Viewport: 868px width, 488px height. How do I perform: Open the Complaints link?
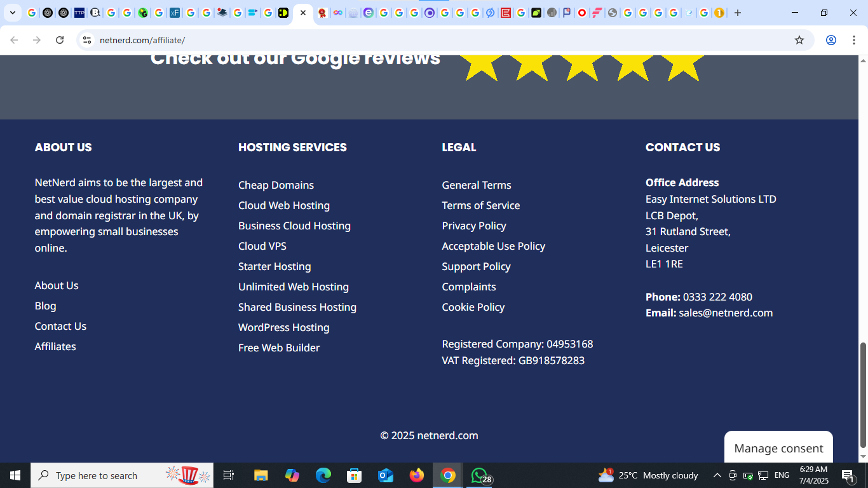(x=469, y=287)
